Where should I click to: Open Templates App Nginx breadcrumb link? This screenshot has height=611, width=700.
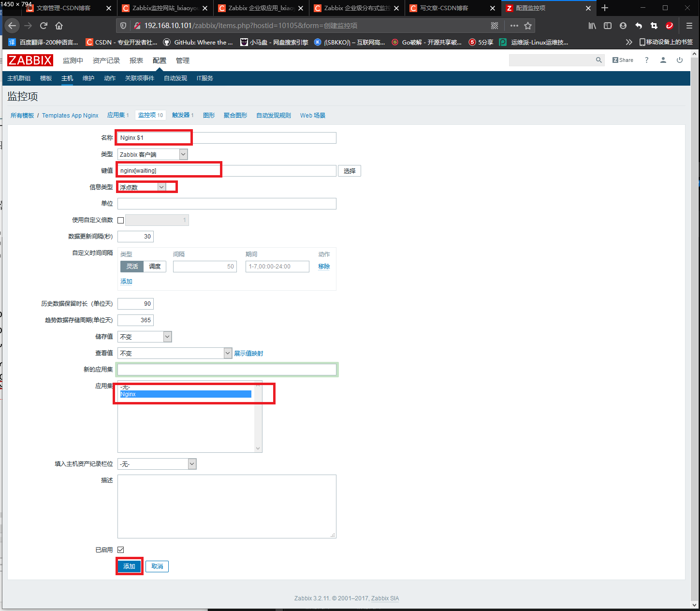[x=70, y=116]
